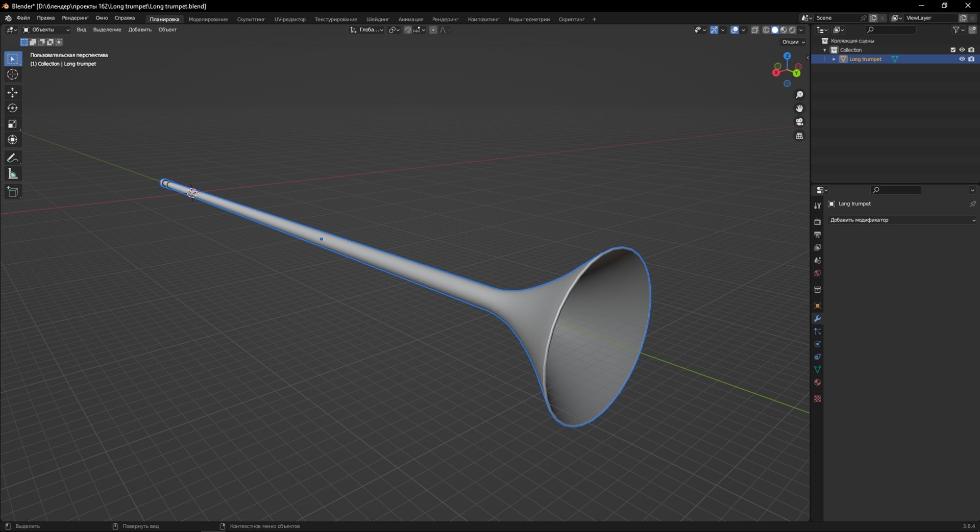Image resolution: width=980 pixels, height=532 pixels.
Task: Switch orthographic/perspective grid icon
Action: [799, 136]
